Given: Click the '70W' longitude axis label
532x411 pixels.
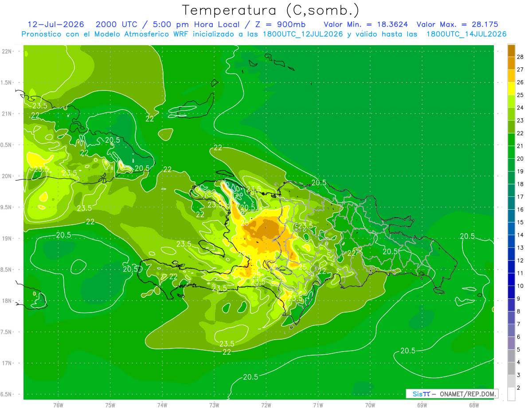Looking at the screenshot, I should point(370,405).
